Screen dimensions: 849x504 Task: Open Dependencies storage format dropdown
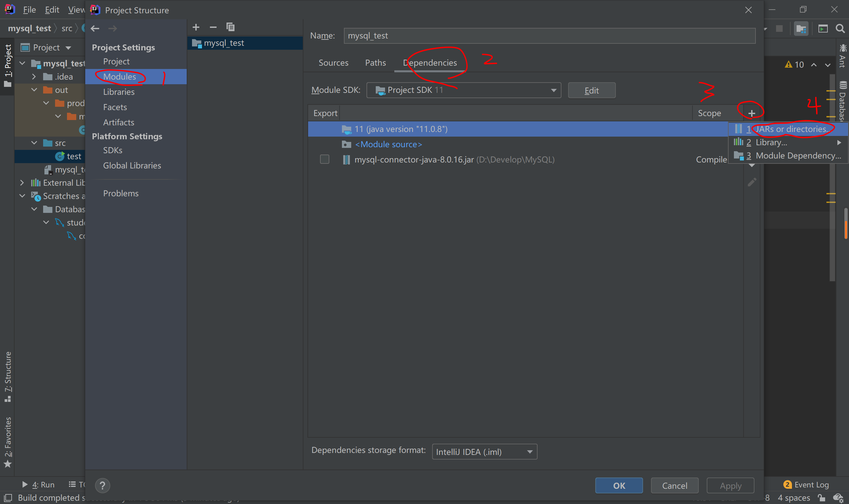[x=484, y=452]
